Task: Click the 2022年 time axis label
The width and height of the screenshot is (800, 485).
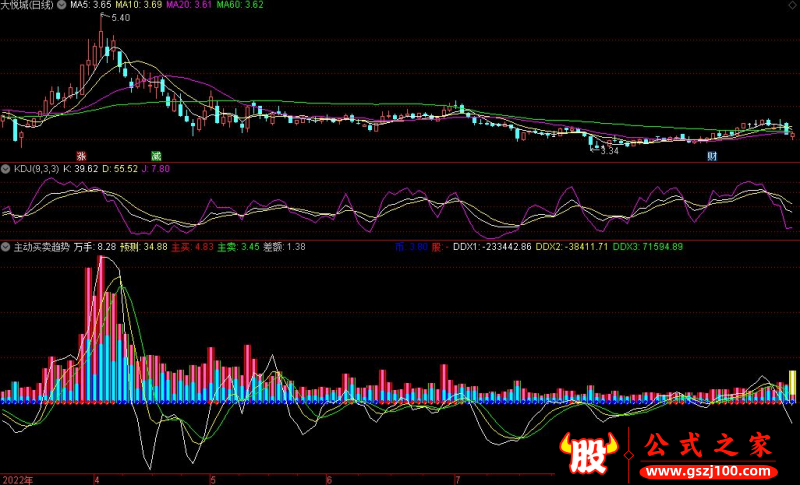Action: pos(18,480)
